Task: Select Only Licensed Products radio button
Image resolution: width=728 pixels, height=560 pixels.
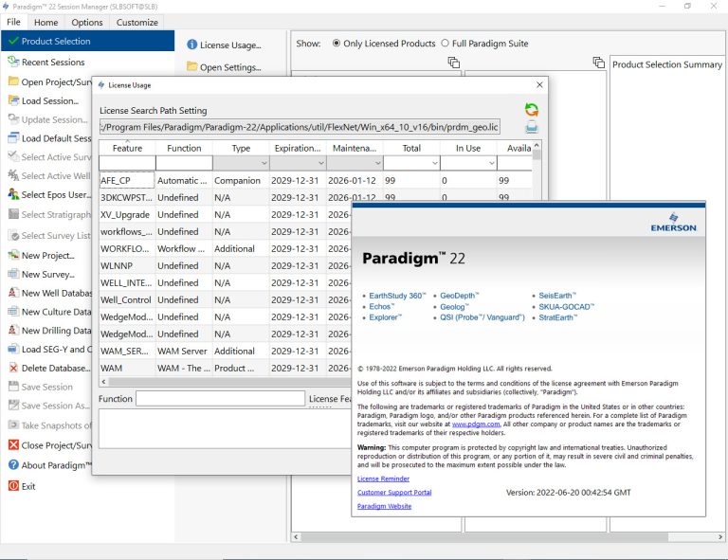Action: 337,44
